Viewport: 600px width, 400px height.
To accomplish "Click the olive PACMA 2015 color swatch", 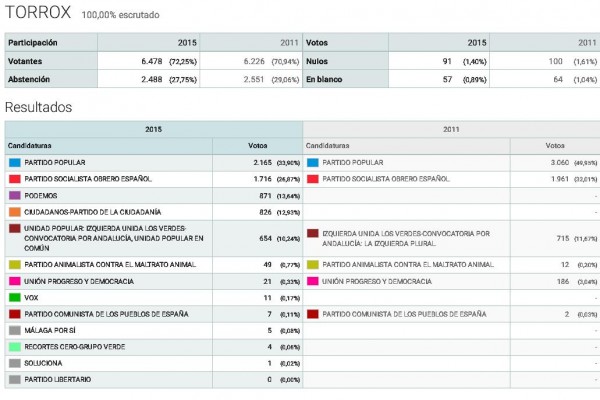I will tap(15, 264).
